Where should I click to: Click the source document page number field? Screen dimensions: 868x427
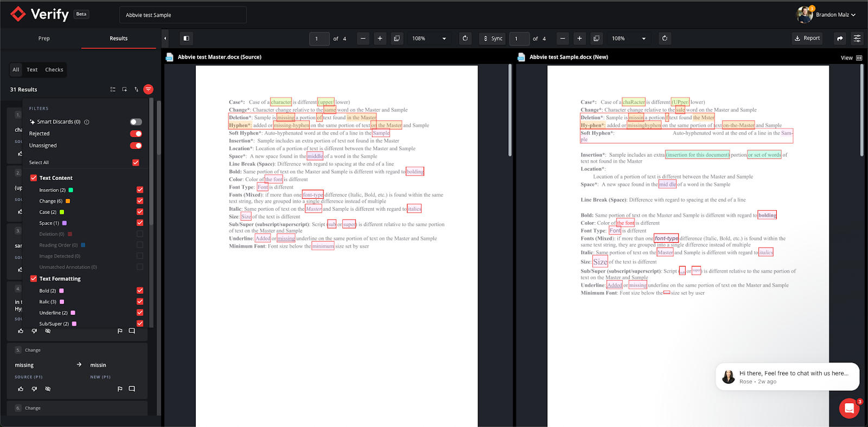[319, 38]
